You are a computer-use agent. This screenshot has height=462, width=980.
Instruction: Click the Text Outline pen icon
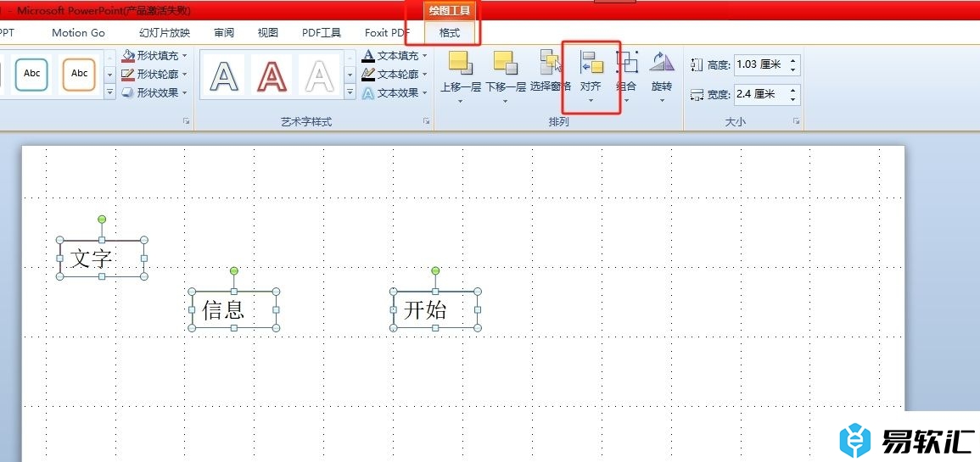point(369,75)
